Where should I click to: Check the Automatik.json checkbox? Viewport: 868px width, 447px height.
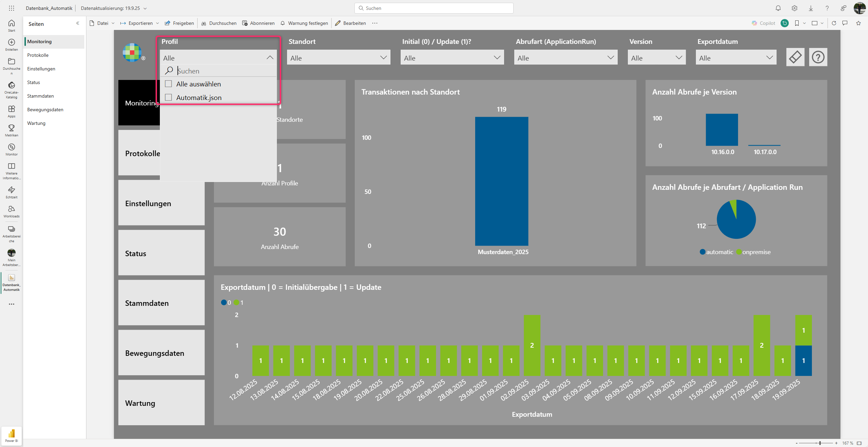click(168, 97)
